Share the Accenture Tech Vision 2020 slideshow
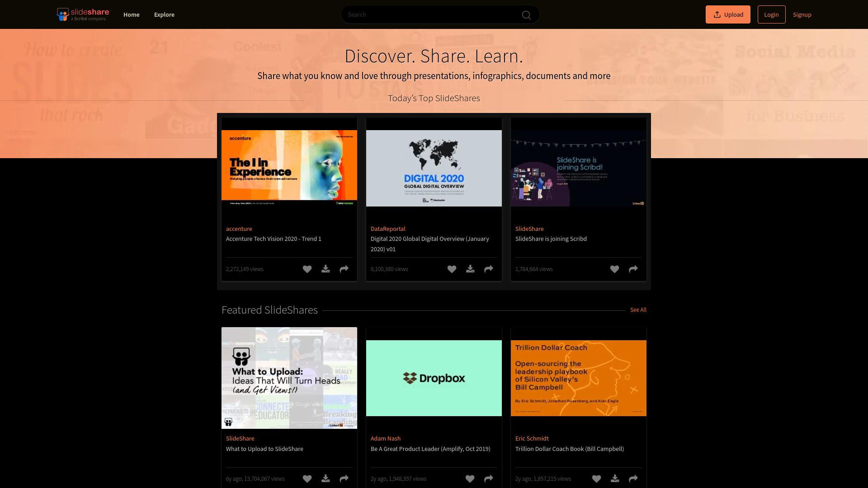 (344, 269)
